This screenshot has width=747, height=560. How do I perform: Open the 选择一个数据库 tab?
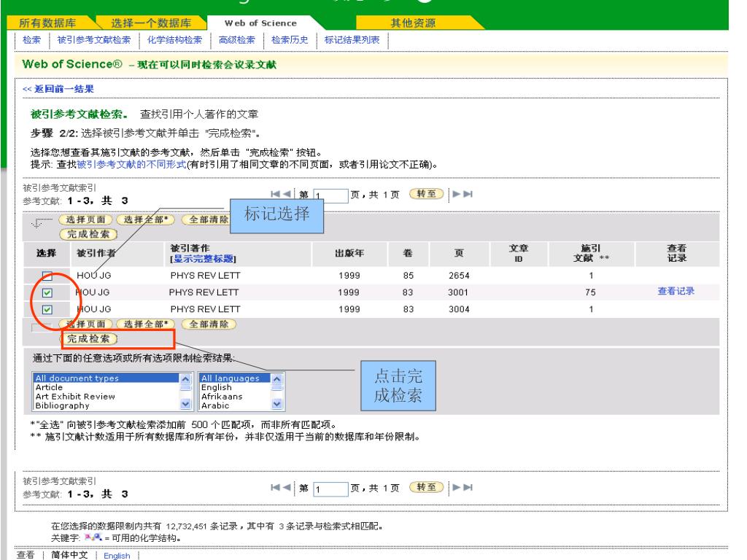151,23
